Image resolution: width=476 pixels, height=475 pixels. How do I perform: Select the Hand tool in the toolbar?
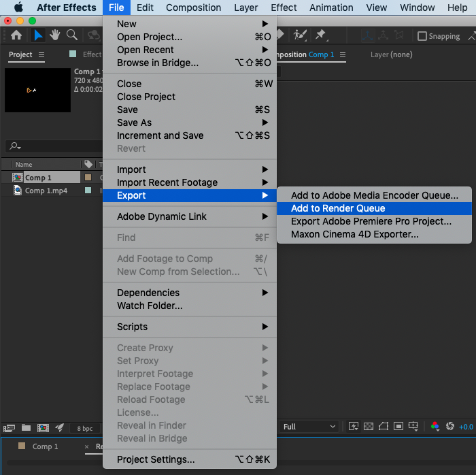pyautogui.click(x=54, y=35)
